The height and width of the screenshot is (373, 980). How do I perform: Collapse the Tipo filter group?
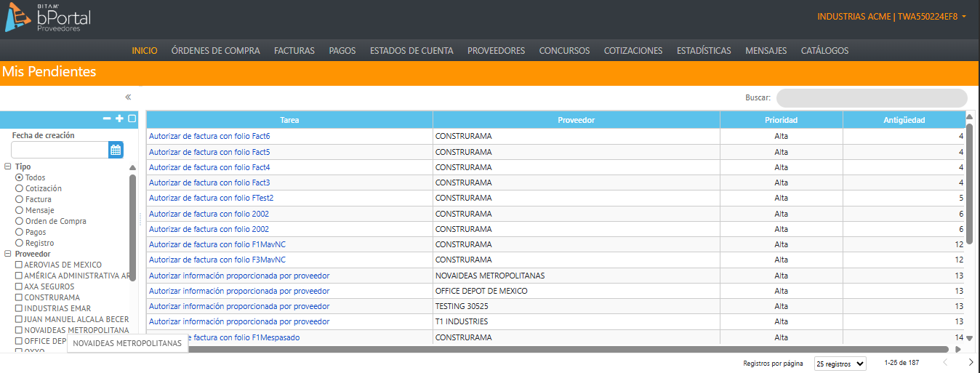(x=7, y=167)
